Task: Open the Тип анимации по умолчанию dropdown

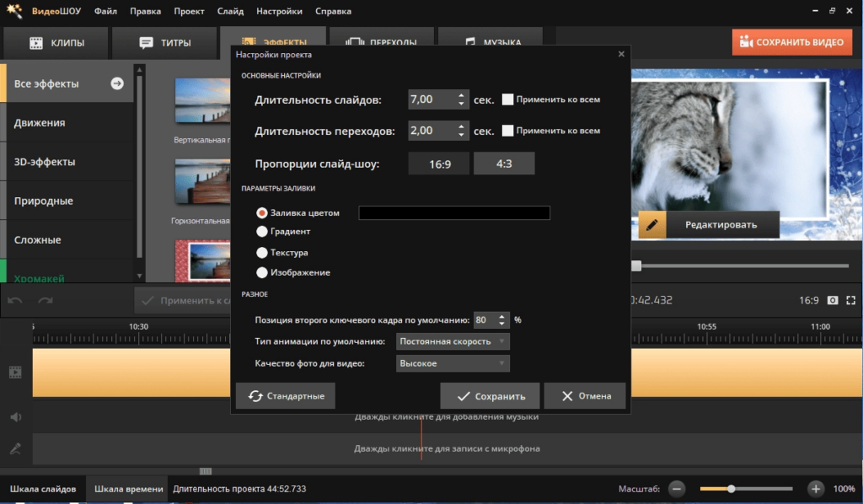Action: click(453, 341)
